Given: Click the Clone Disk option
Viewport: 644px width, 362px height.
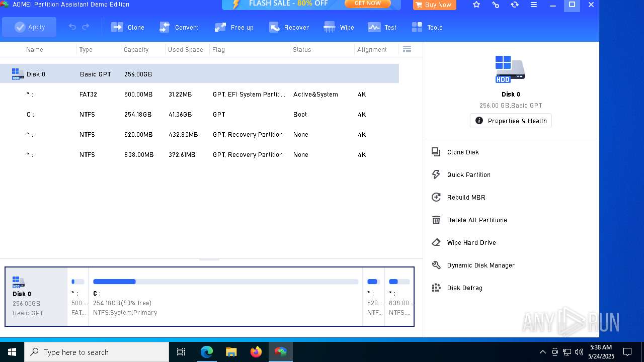Looking at the screenshot, I should [463, 152].
